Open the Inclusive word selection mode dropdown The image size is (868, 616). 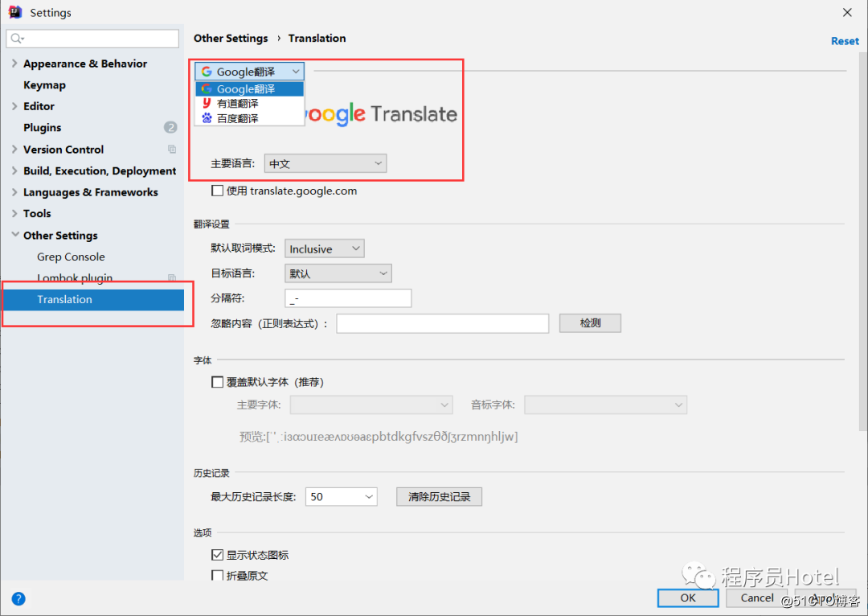[x=325, y=248]
